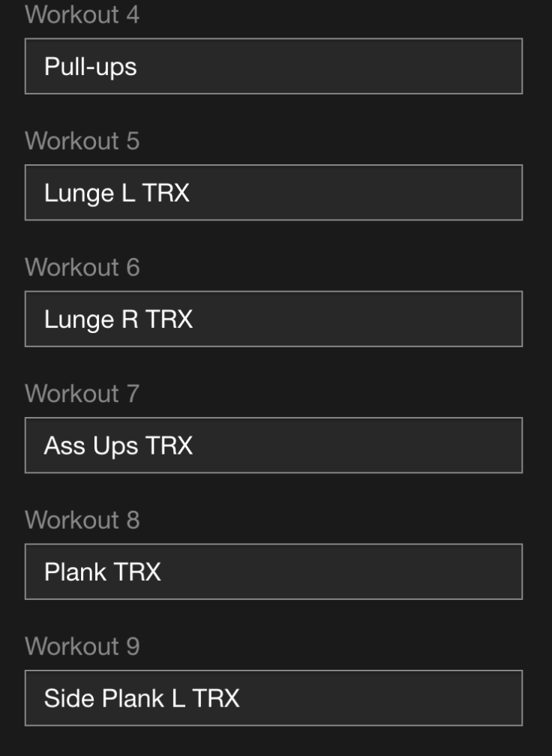Viewport: 552px width, 756px height.
Task: Click the "Workout 8" label text
Action: pyautogui.click(x=82, y=520)
